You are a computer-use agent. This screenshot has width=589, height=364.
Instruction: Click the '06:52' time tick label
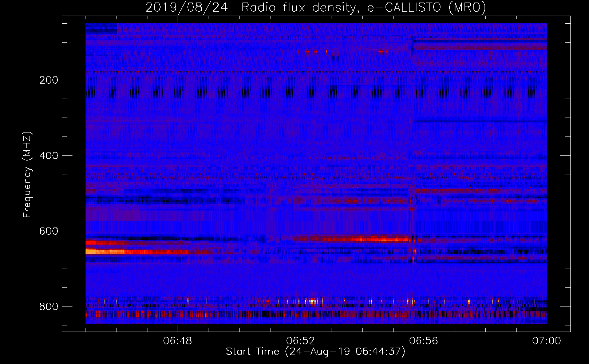tap(301, 341)
